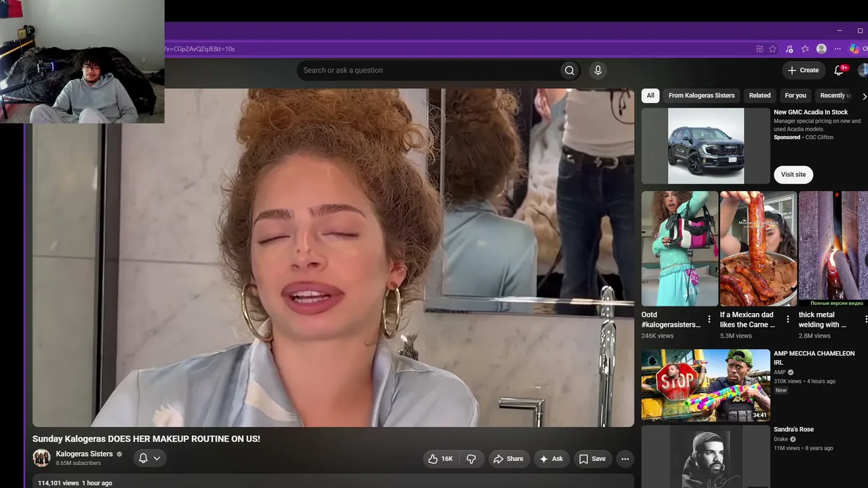Screen dimensions: 868x488
Task: Share the video
Action: click(x=508, y=459)
